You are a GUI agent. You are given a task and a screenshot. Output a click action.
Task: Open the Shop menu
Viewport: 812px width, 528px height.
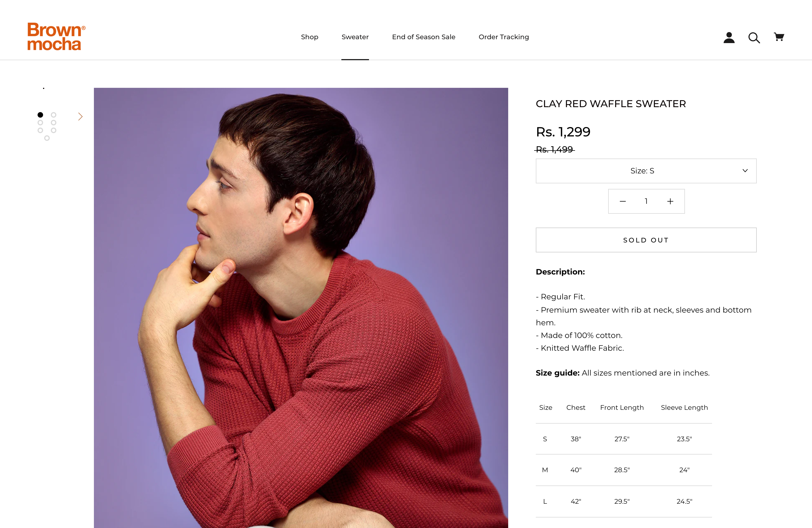(309, 37)
